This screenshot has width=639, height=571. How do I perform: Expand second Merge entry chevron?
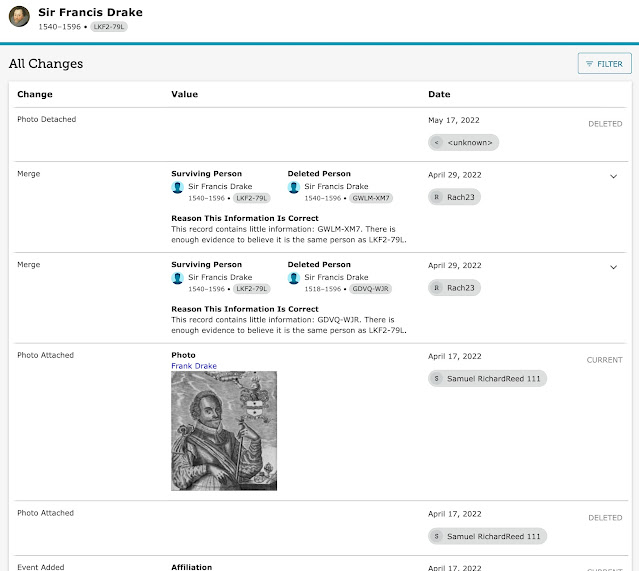pos(613,267)
